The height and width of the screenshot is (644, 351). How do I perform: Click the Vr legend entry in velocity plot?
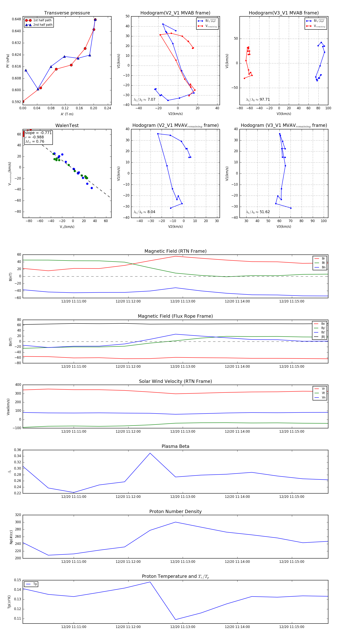(320, 389)
